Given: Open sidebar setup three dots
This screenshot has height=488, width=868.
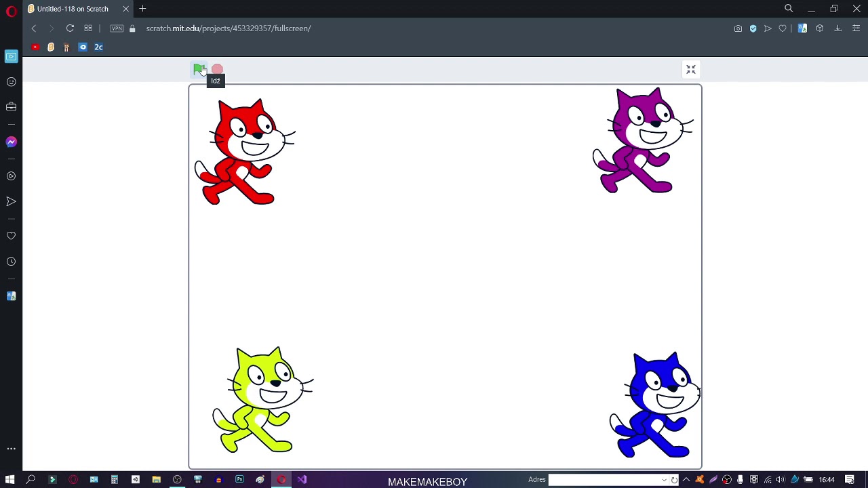Looking at the screenshot, I should point(11,448).
